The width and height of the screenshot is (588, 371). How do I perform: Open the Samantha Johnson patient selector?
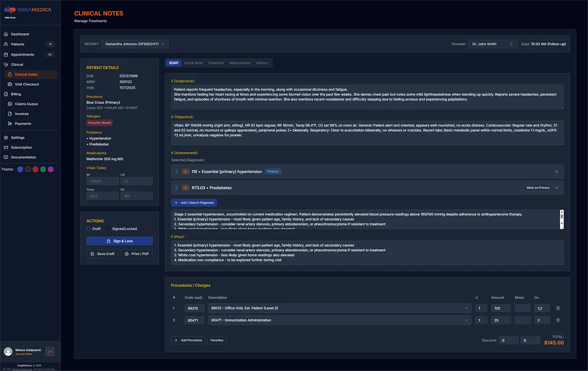[x=134, y=44]
